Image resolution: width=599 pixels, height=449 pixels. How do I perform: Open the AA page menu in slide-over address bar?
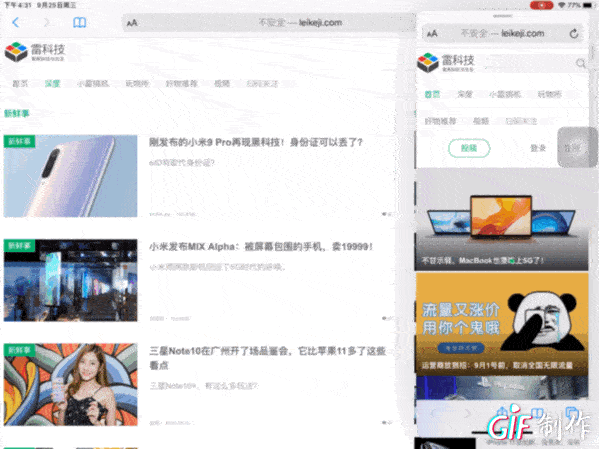click(x=432, y=34)
